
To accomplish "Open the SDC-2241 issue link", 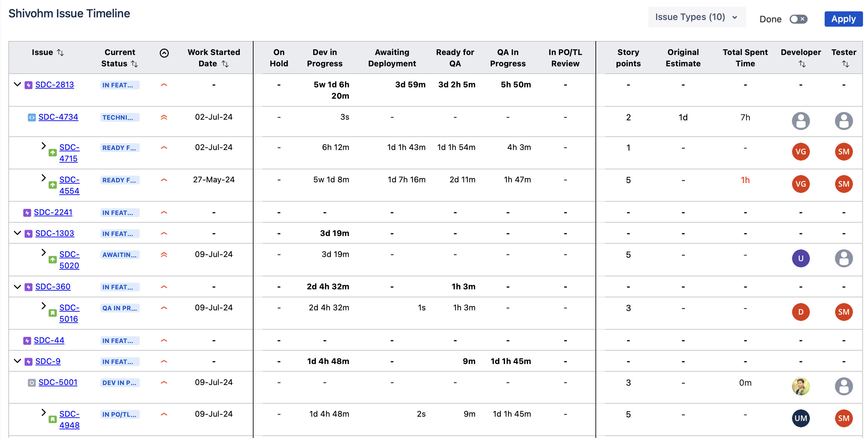I will coord(53,212).
